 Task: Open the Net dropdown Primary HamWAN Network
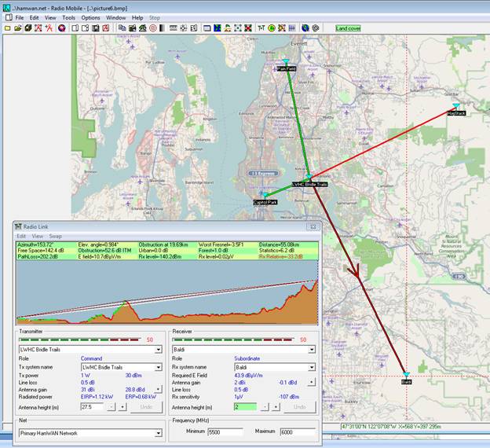157,432
